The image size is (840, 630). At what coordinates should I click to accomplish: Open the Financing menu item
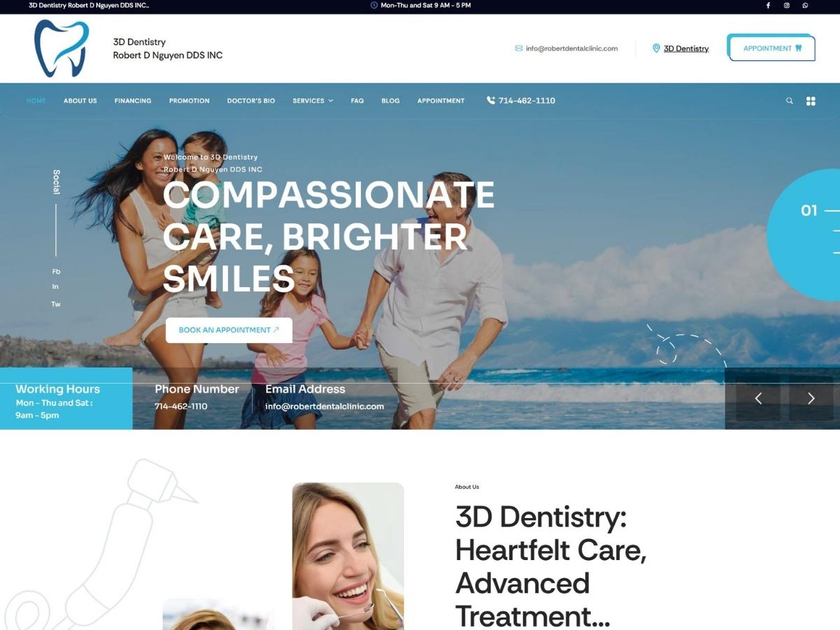coord(133,101)
